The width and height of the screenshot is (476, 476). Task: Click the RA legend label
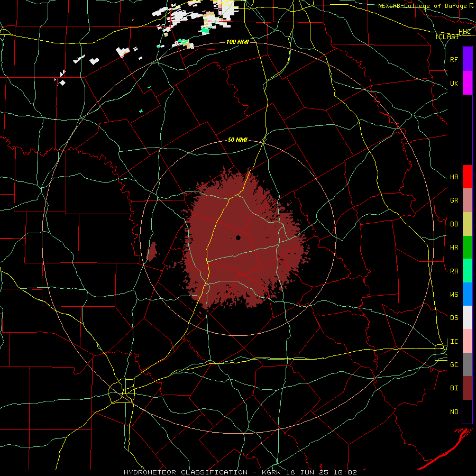454,271
